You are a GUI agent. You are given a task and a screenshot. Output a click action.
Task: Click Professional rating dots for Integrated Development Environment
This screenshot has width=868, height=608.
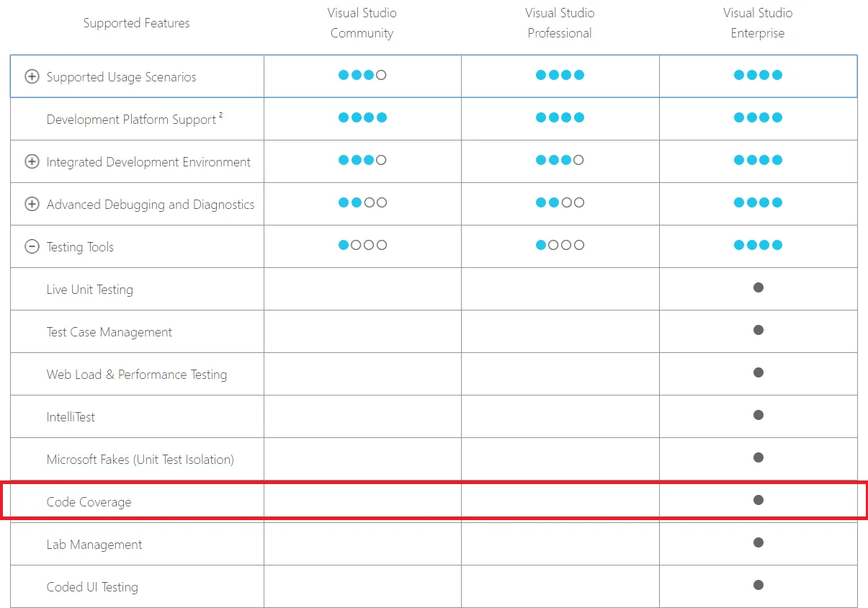pyautogui.click(x=560, y=160)
